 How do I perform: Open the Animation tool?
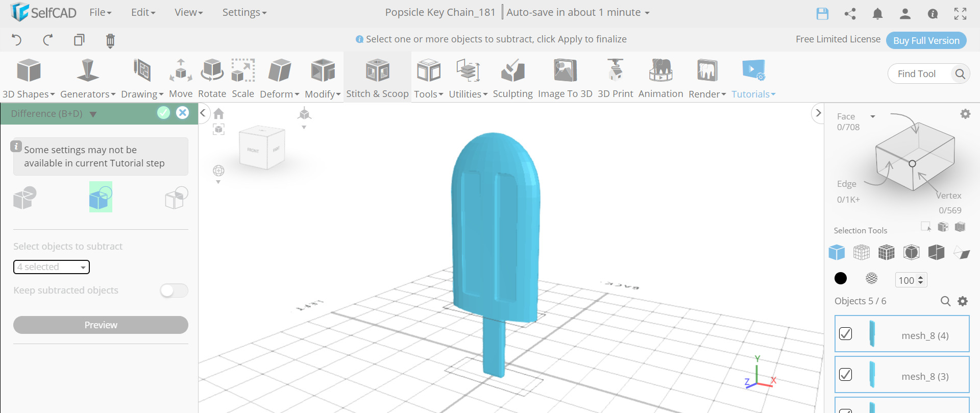coord(660,78)
